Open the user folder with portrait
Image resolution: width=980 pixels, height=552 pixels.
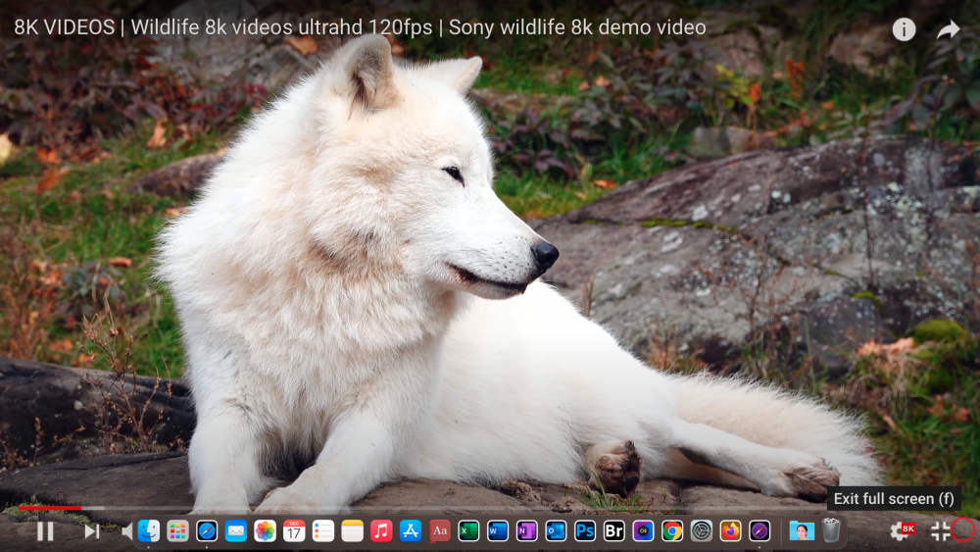pos(802,531)
